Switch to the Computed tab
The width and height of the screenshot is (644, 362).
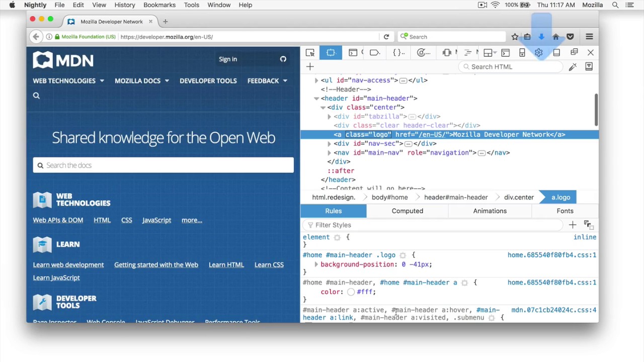(408, 211)
